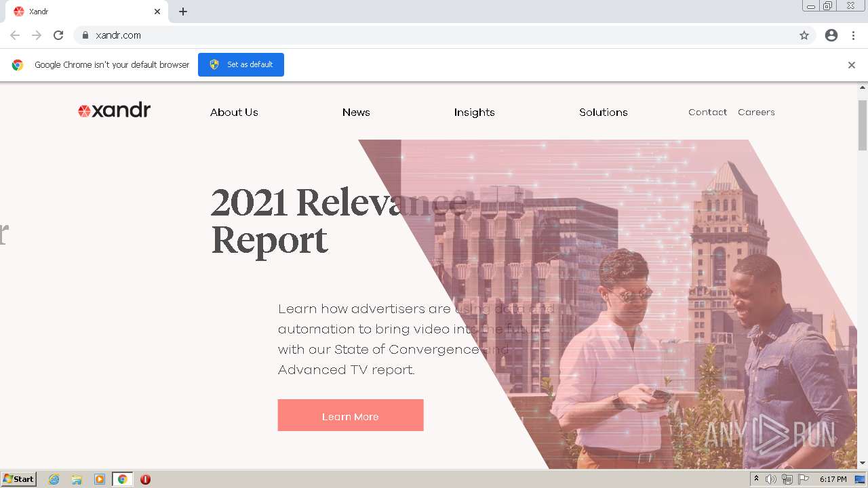Viewport: 868px width, 488px height.
Task: Click the Learn More button
Action: [351, 415]
